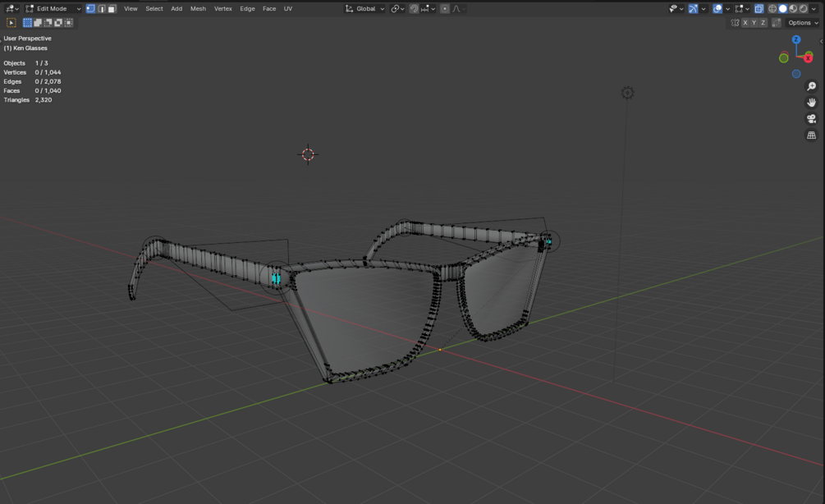Switch to solid viewport shading
825x504 pixels.
tap(783, 8)
